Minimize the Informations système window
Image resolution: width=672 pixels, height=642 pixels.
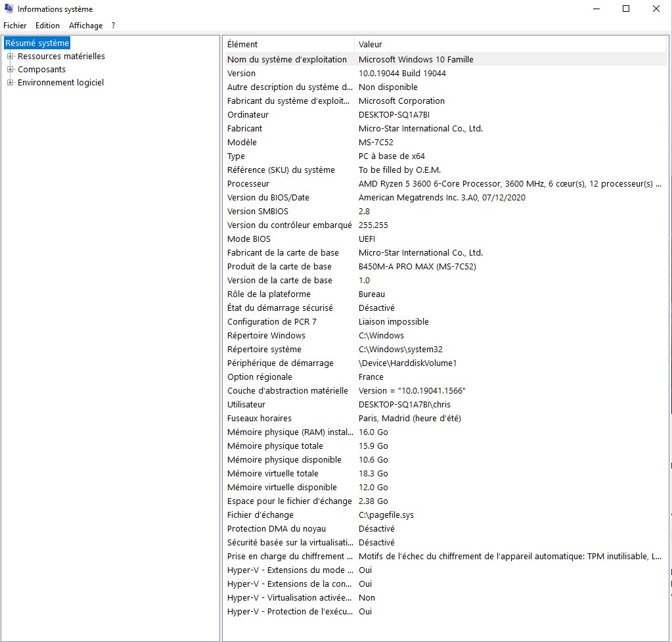(596, 9)
